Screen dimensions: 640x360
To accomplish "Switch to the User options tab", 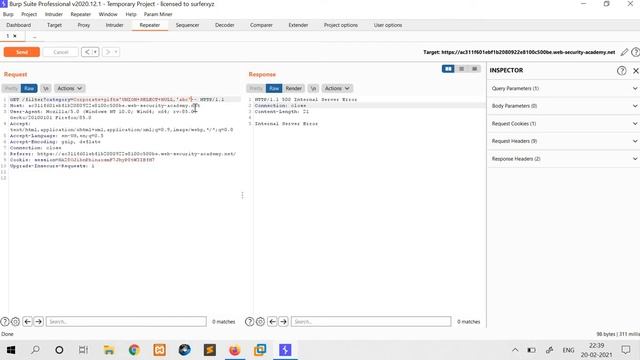I will 388,25.
